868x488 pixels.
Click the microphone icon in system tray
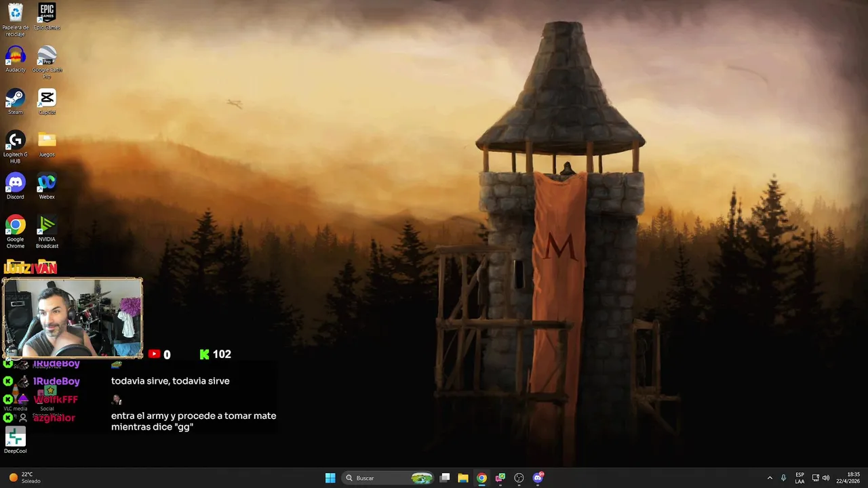pyautogui.click(x=783, y=478)
